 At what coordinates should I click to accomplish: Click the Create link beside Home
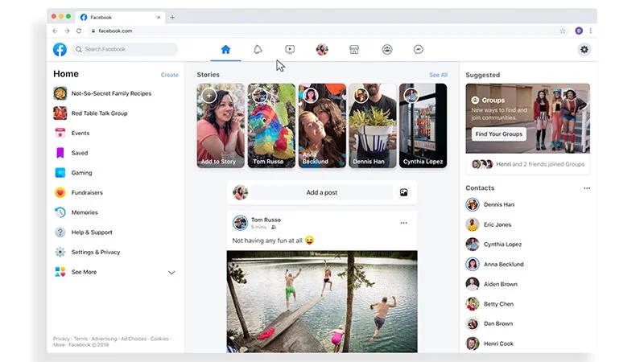170,75
